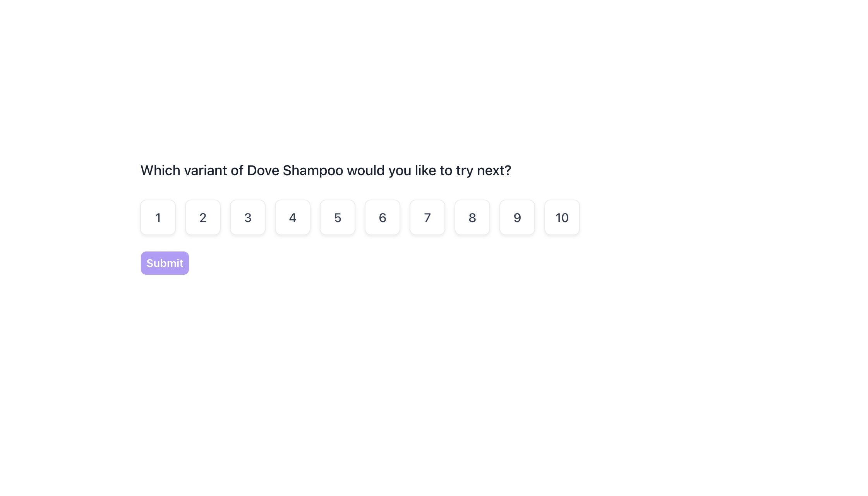The width and height of the screenshot is (868, 496).
Task: Choose option 6 on the scale
Action: (383, 217)
